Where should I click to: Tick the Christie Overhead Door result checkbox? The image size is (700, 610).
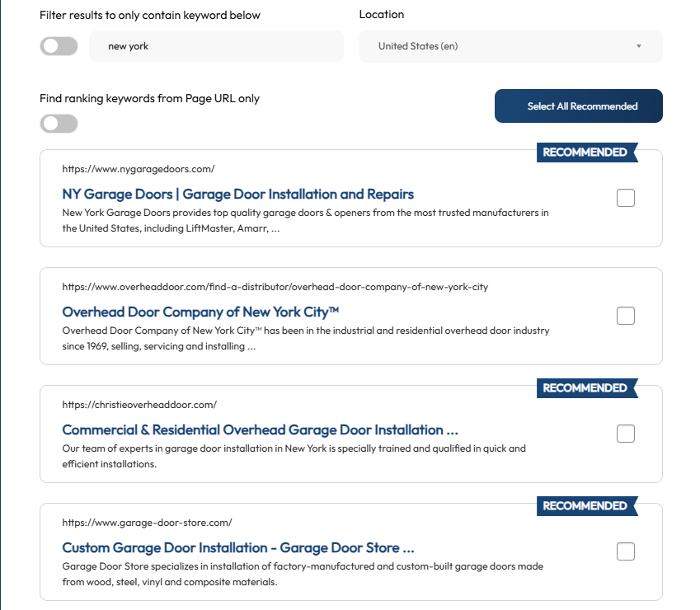tap(626, 434)
